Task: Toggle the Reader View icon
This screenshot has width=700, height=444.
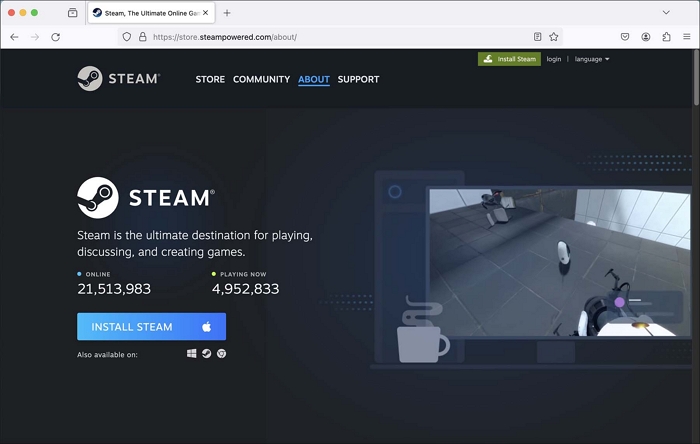Action: [538, 37]
